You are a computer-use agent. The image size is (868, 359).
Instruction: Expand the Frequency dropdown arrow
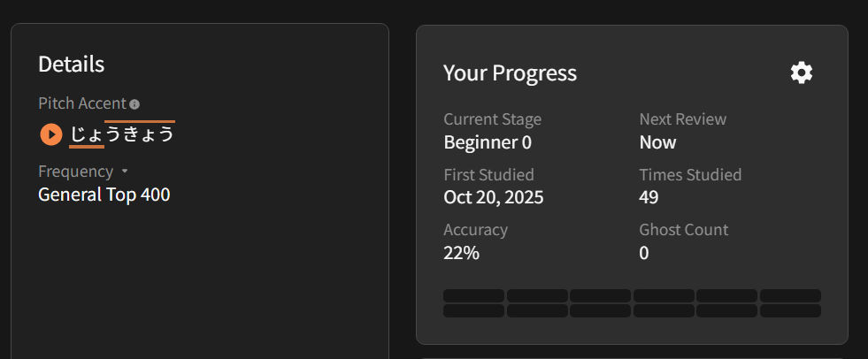tap(125, 171)
